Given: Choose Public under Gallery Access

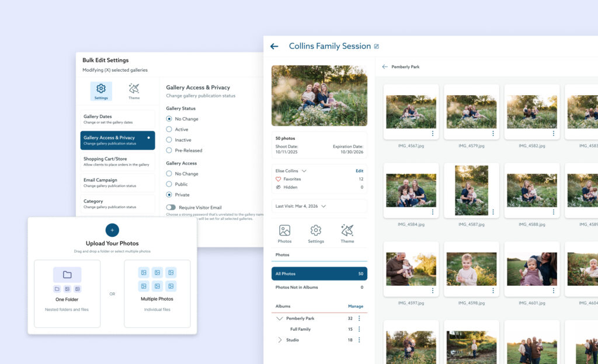Looking at the screenshot, I should click(171, 185).
